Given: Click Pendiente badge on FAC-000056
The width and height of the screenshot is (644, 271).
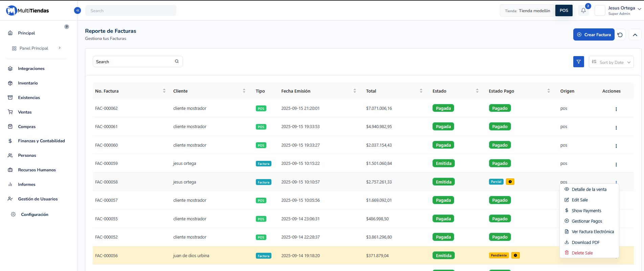Looking at the screenshot, I should [499, 255].
